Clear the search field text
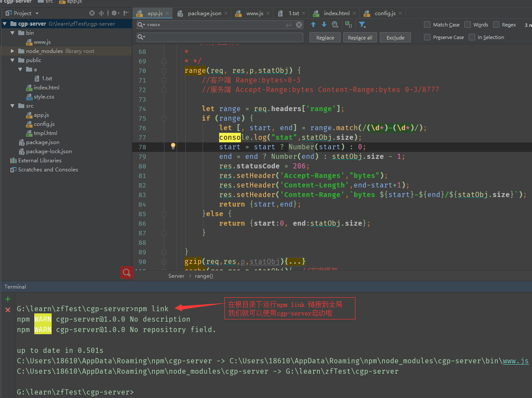Screen dimensions: 532x398 299,25
